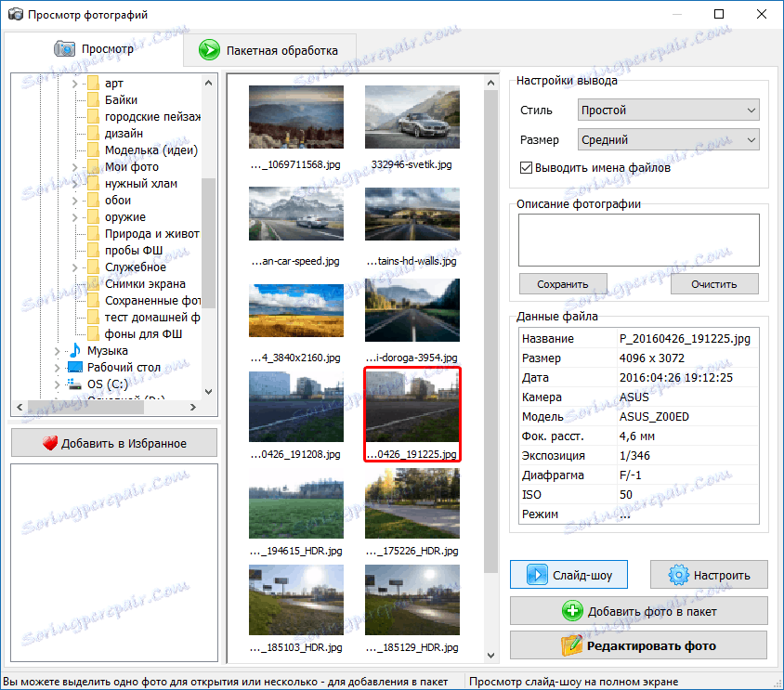This screenshot has width=784, height=690.
Task: Click the Снимки экрана folder icon
Action: (x=93, y=284)
